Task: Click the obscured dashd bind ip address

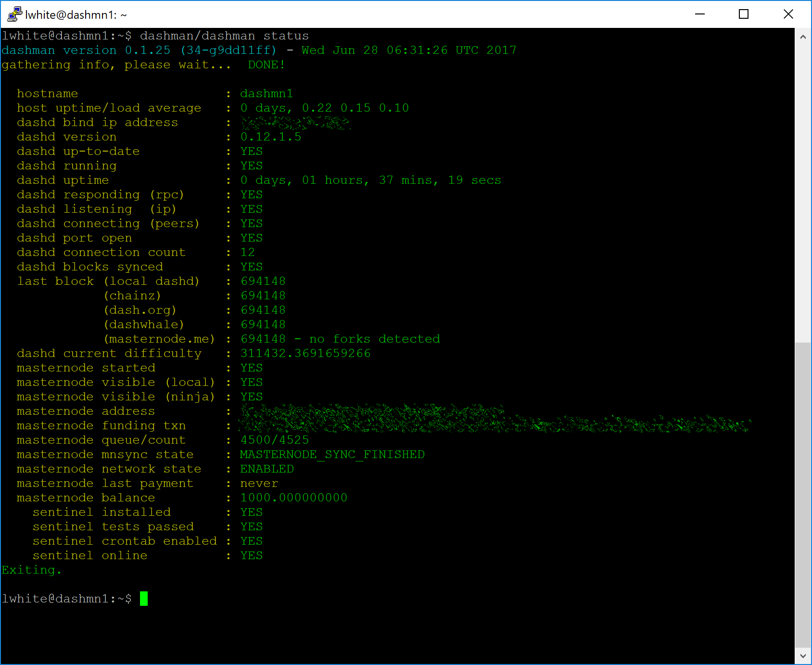Action: click(x=295, y=123)
